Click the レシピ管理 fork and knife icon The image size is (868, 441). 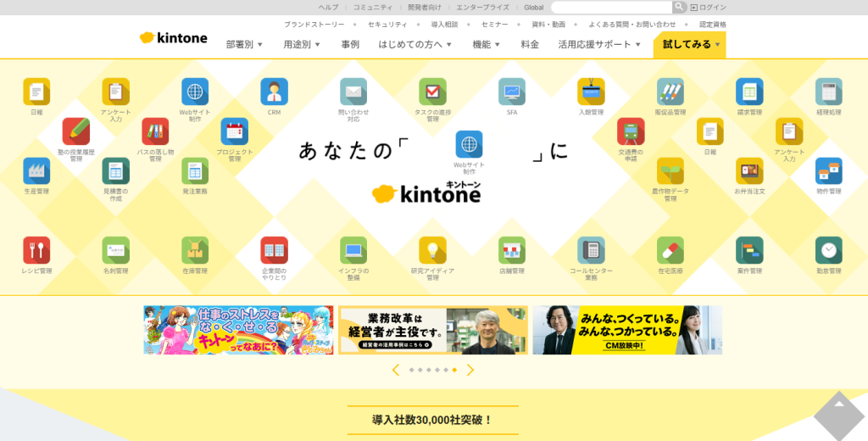[x=36, y=250]
